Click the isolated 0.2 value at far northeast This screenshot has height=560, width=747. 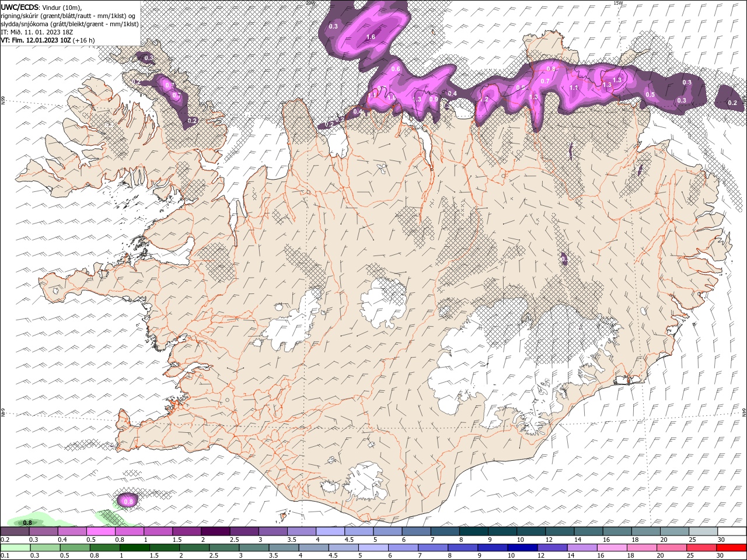732,103
